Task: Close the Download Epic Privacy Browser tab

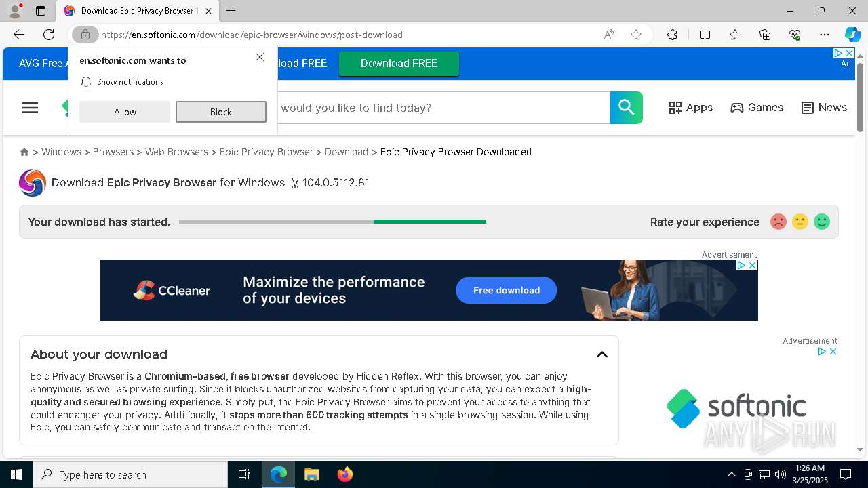Action: (x=209, y=11)
